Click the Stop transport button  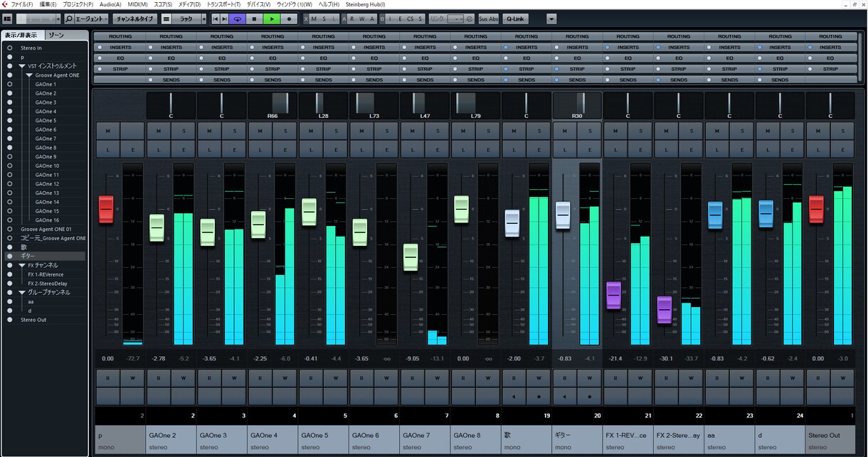coord(254,18)
